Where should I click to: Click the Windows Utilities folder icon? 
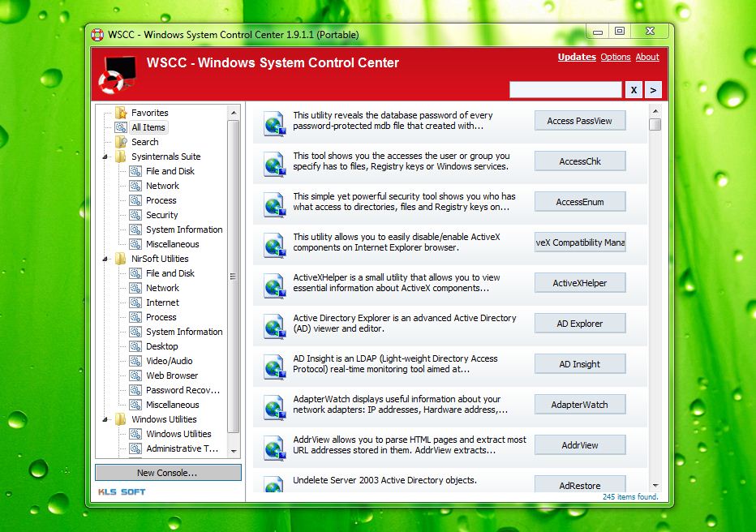coord(121,418)
